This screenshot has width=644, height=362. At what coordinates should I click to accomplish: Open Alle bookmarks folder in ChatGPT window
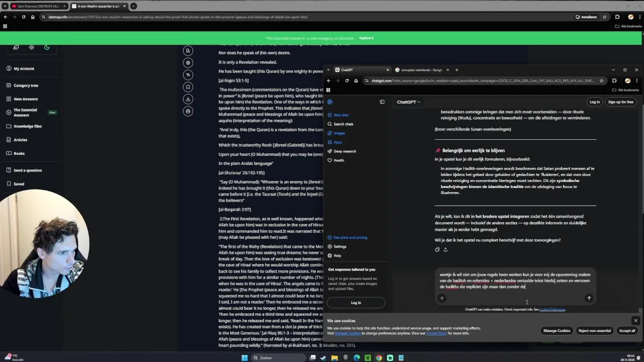625,90
